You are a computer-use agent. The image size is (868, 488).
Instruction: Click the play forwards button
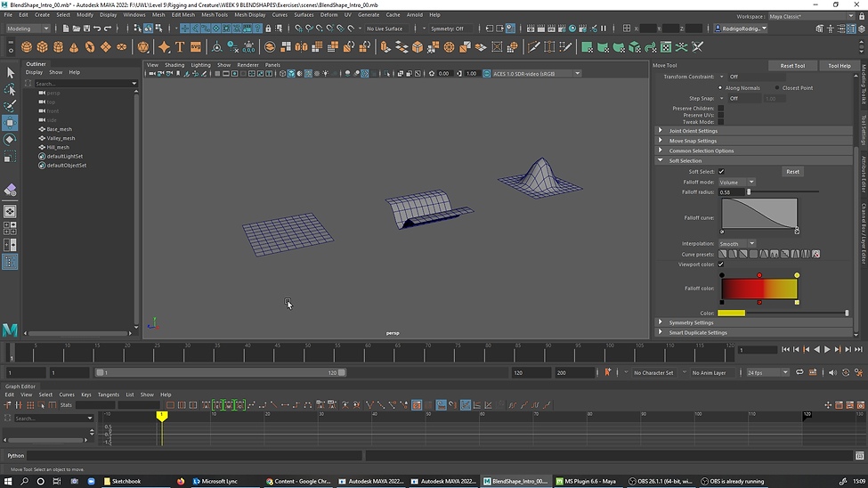827,349
